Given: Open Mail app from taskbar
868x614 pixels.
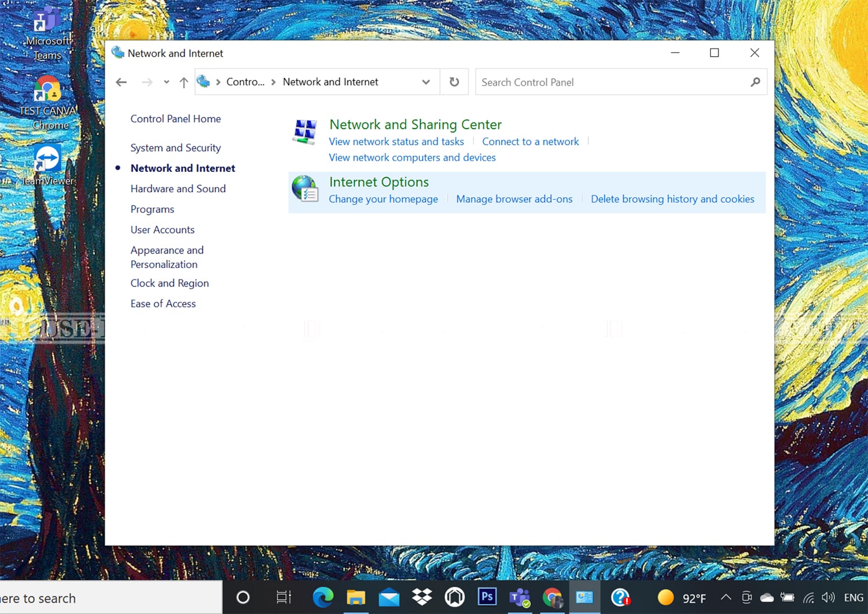Looking at the screenshot, I should [x=389, y=597].
